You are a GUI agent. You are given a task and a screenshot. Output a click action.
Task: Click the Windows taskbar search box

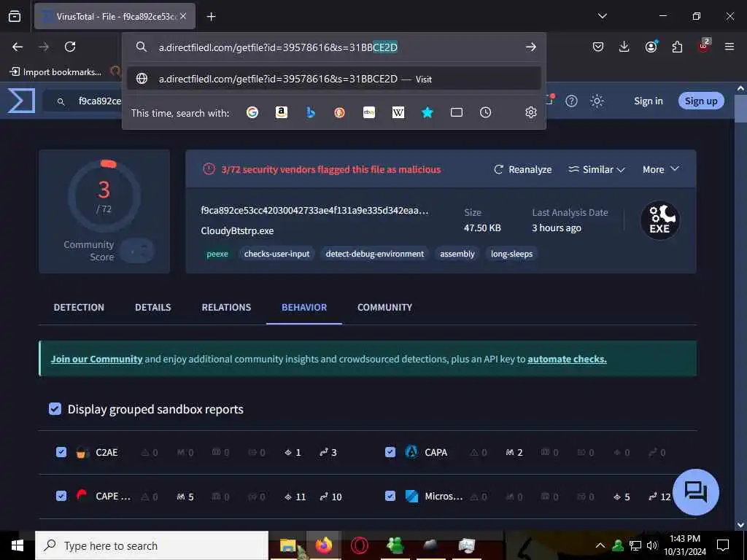point(152,545)
